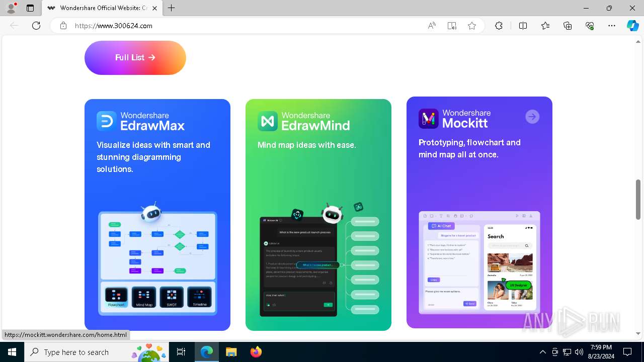Open File Explorer from taskbar
This screenshot has width=644, height=362.
[231, 352]
